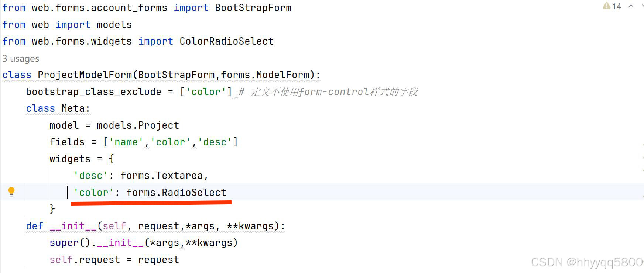Click the yellow lightbulb quick-fix icon
The width and height of the screenshot is (644, 273).
point(11,191)
